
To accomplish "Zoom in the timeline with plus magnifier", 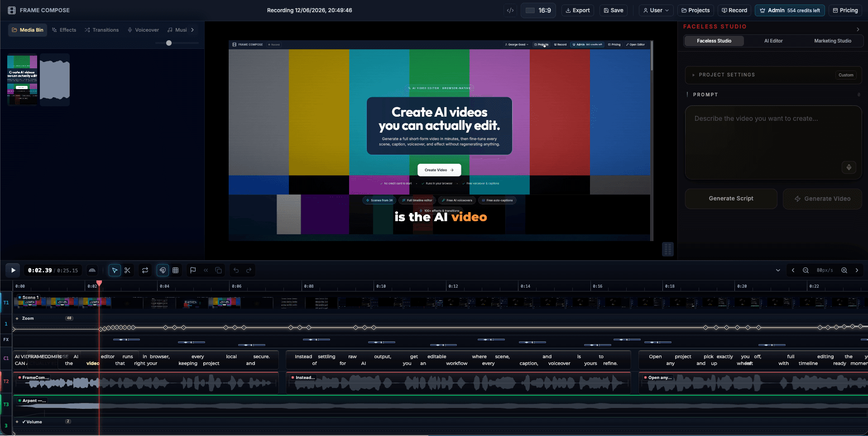I will 844,270.
